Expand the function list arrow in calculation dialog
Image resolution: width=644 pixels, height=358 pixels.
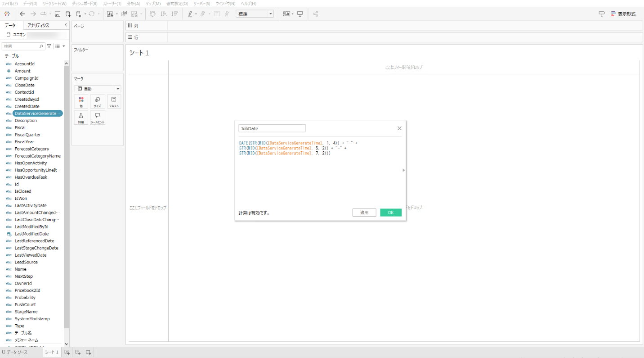pyautogui.click(x=403, y=170)
